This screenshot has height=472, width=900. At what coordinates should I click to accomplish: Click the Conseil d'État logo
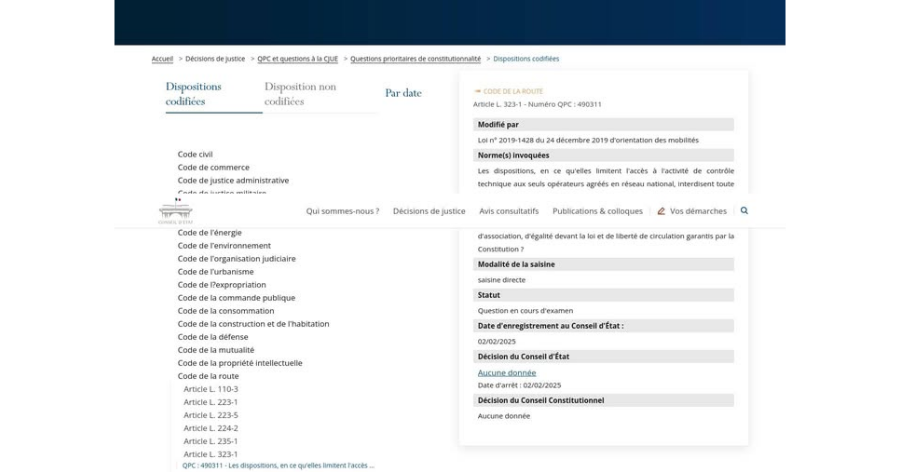tap(174, 211)
